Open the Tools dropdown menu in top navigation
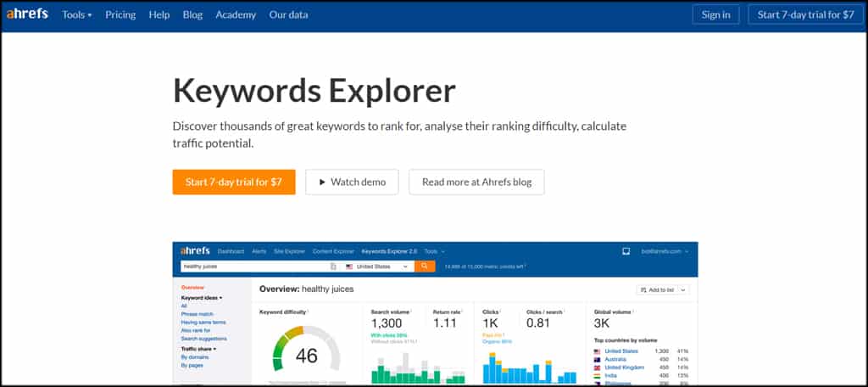Screen dimensions: 868x387 (77, 15)
